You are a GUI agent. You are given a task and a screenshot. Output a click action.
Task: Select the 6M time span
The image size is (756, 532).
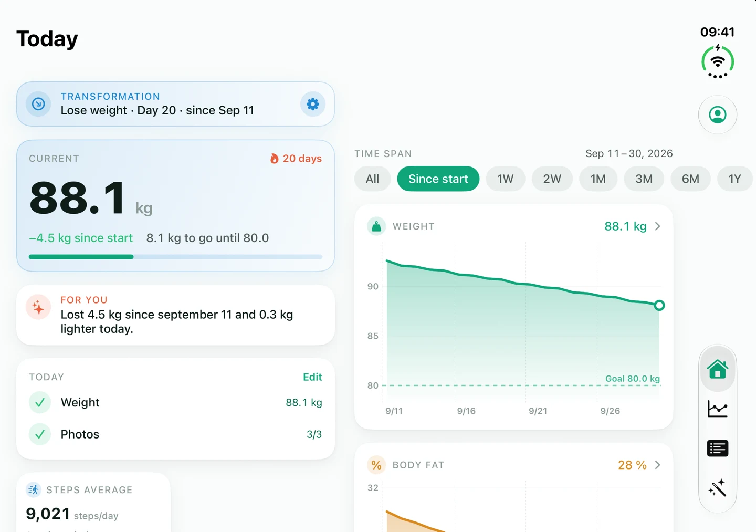point(690,179)
